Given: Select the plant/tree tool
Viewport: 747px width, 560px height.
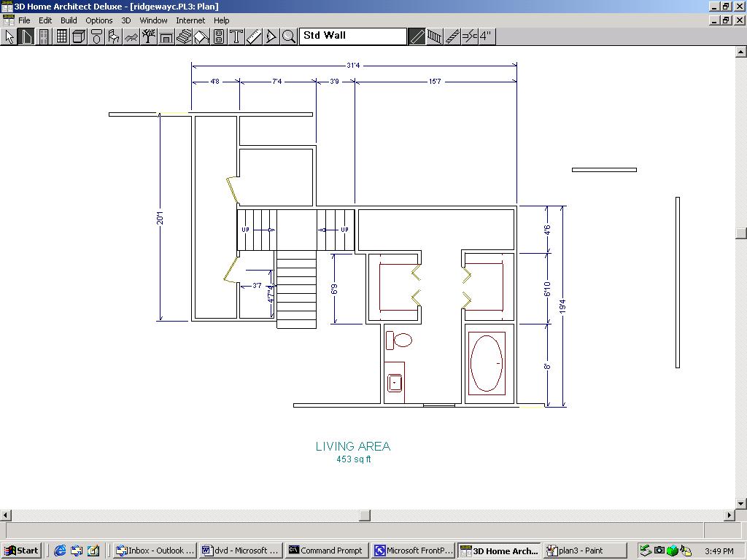Looking at the screenshot, I should 149,36.
